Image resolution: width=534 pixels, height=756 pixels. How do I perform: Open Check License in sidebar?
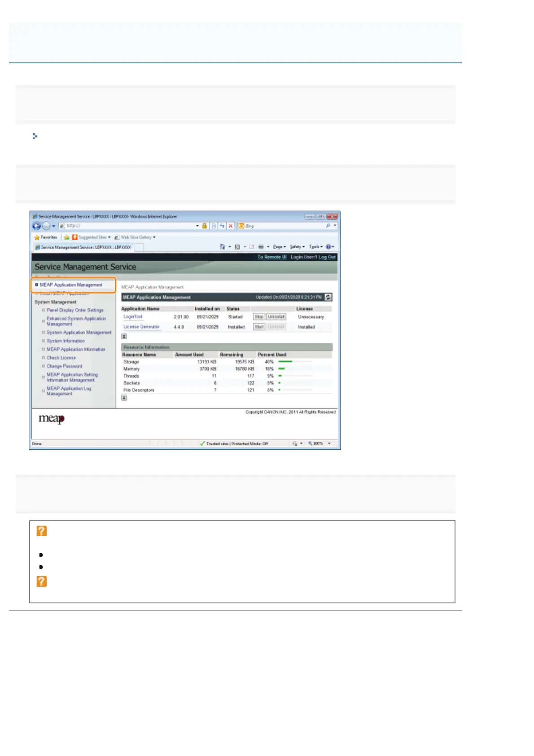(x=61, y=358)
